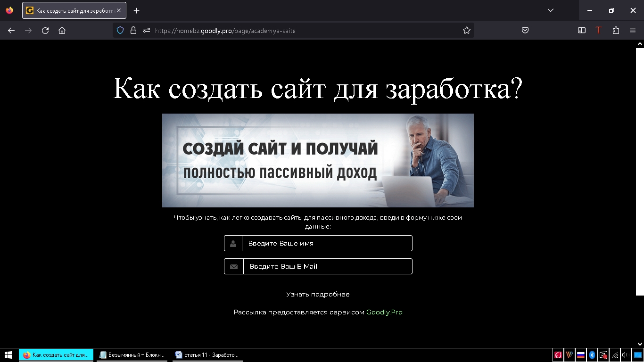Click the vertical scrollbar thumb

pos(640,172)
